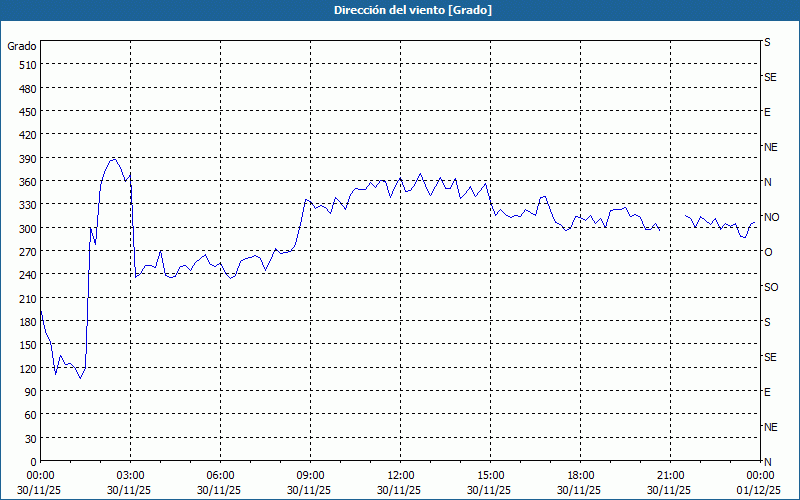This screenshot has width=800, height=500.
Task: Pick the 00:00 label above the first 30/11/25
Action: coord(40,476)
